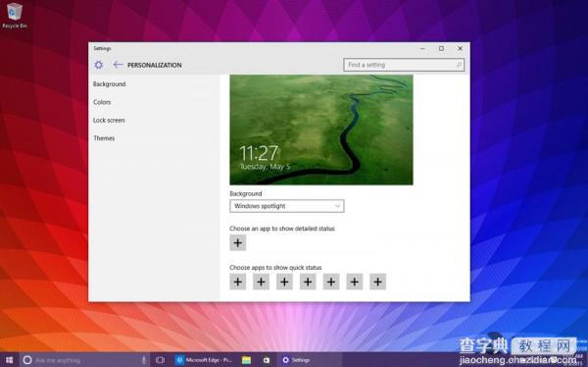Open File Explorer from the taskbar
The image size is (588, 367).
tap(246, 360)
